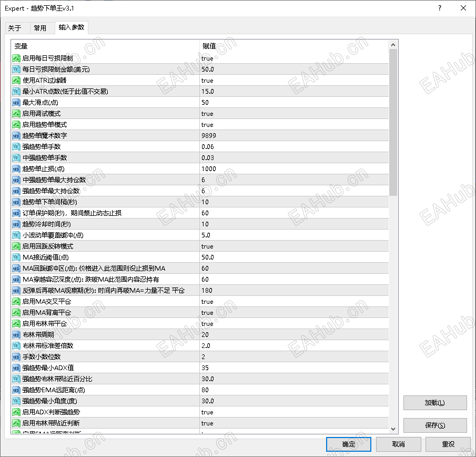This screenshot has height=457, width=476.
Task: Select the row 启用布林带贴近判断
Action: coord(200,423)
